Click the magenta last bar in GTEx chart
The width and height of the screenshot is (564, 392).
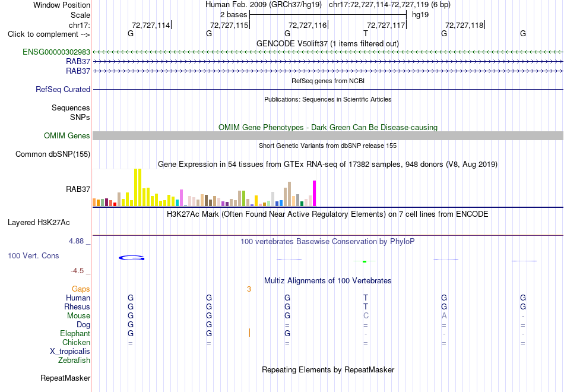click(315, 193)
